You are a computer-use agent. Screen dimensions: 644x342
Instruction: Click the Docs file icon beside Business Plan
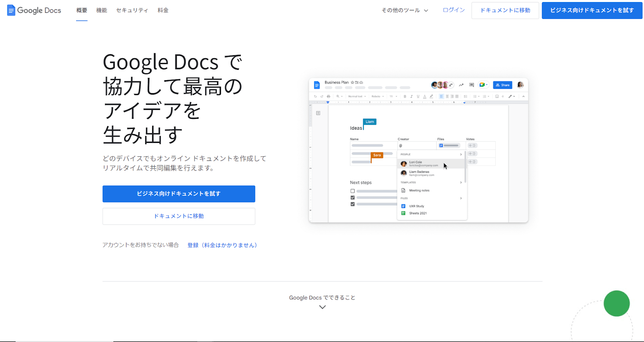pyautogui.click(x=317, y=85)
